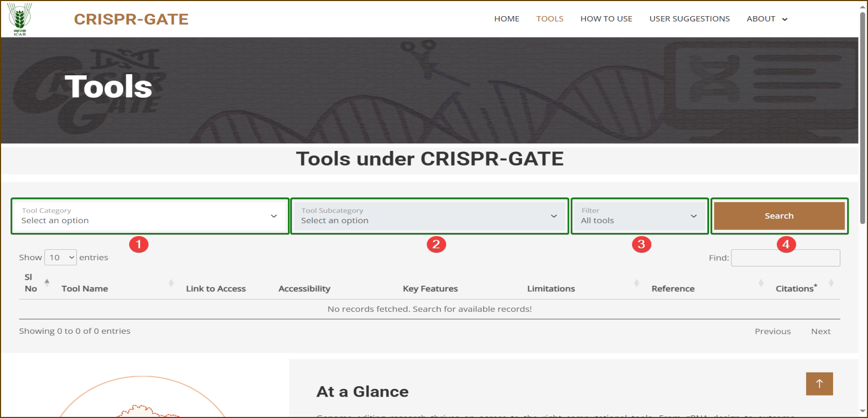Navigate to USER SUGGESTIONS
Image resolution: width=868 pixels, height=418 pixels.
click(689, 19)
